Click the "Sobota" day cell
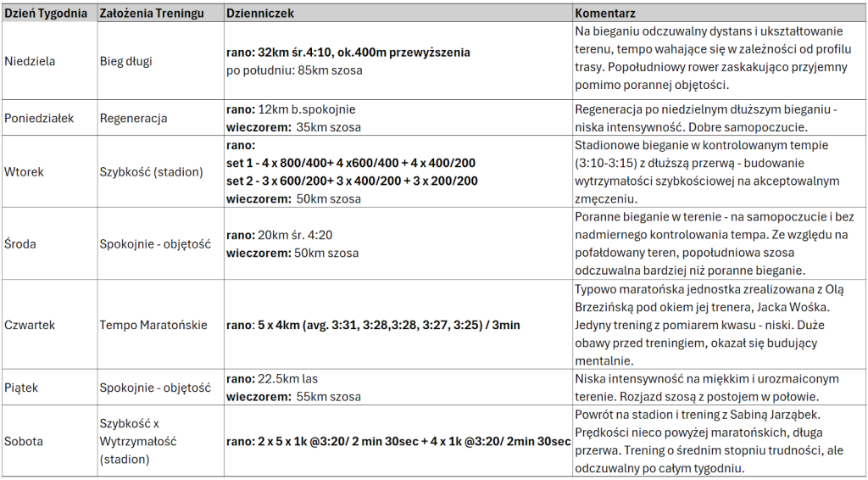This screenshot has height=480, width=868. pyautogui.click(x=24, y=442)
